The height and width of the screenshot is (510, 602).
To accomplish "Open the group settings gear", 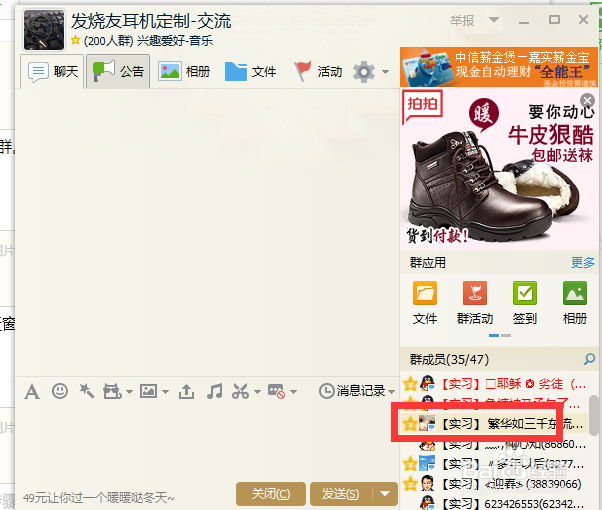I will pyautogui.click(x=364, y=71).
